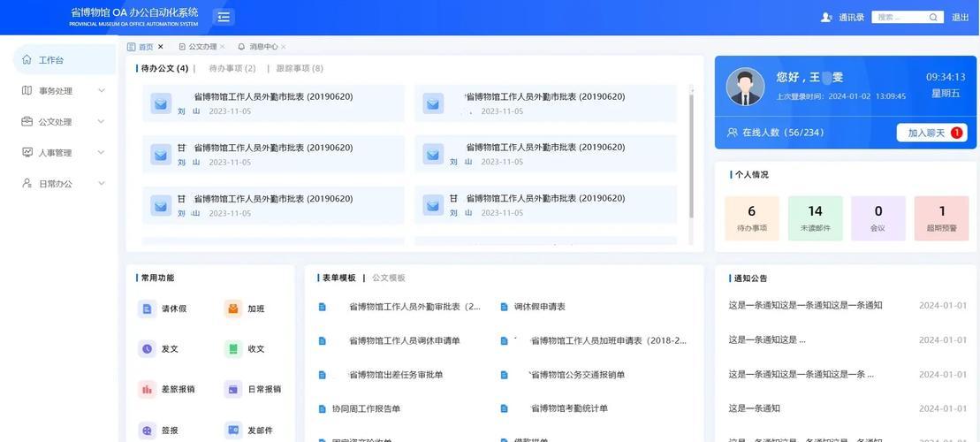Open the 收文 green icon
Viewport: 980px width, 442px height.
[x=233, y=349]
